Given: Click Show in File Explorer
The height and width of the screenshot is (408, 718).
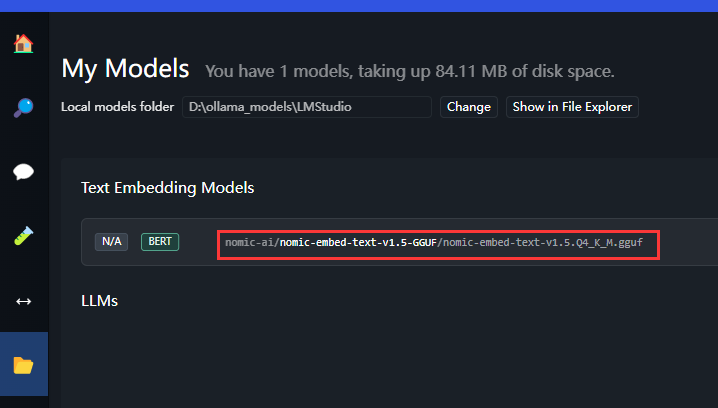Looking at the screenshot, I should tap(572, 107).
